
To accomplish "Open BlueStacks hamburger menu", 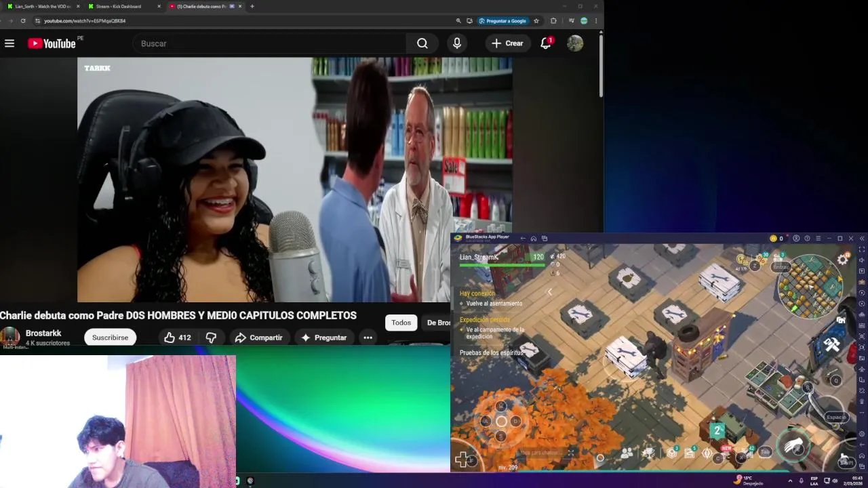I will click(818, 239).
